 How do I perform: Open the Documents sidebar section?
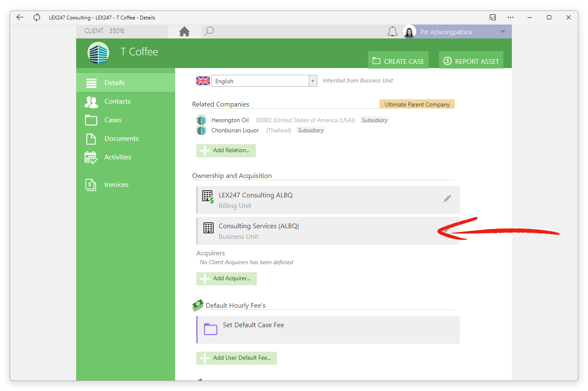[126, 138]
